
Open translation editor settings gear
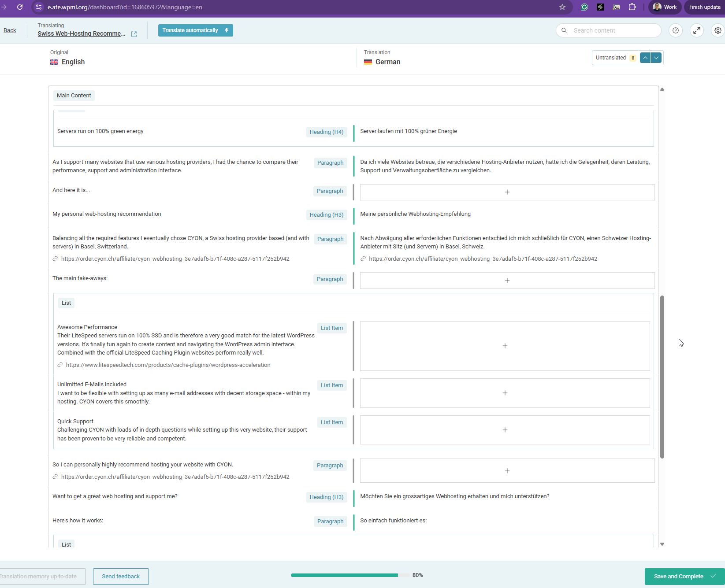718,30
